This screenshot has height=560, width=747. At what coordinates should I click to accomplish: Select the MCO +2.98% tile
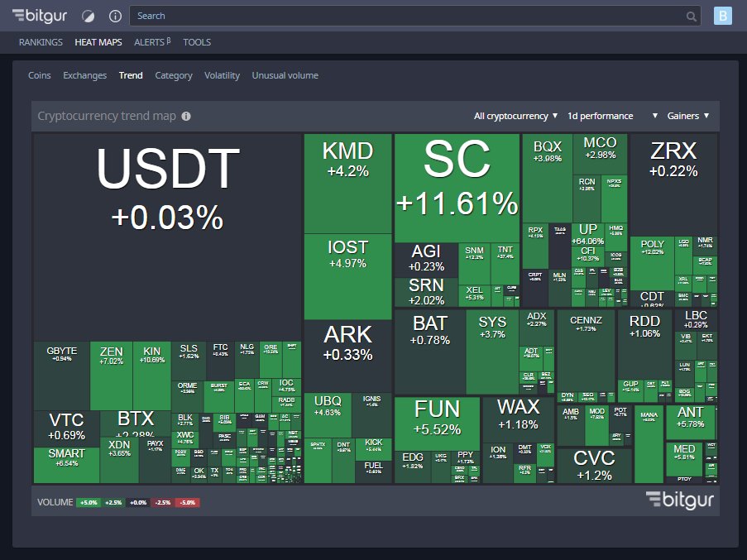point(601,154)
